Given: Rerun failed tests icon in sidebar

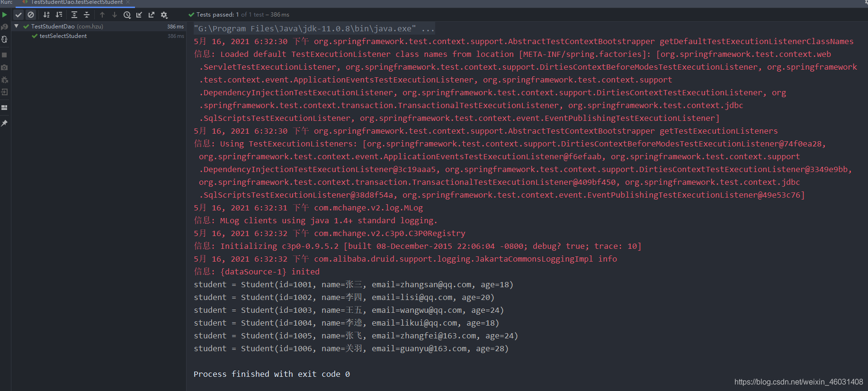Looking at the screenshot, I should (5, 27).
